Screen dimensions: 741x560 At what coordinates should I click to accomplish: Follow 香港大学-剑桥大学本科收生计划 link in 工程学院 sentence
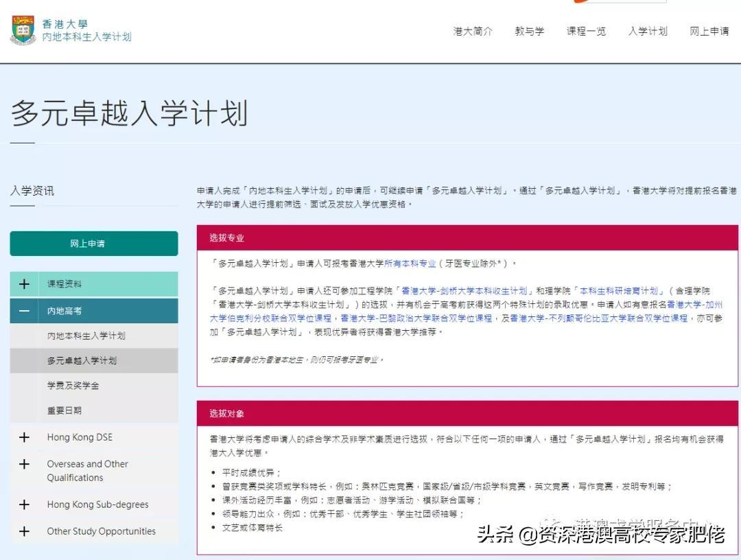pos(464,290)
